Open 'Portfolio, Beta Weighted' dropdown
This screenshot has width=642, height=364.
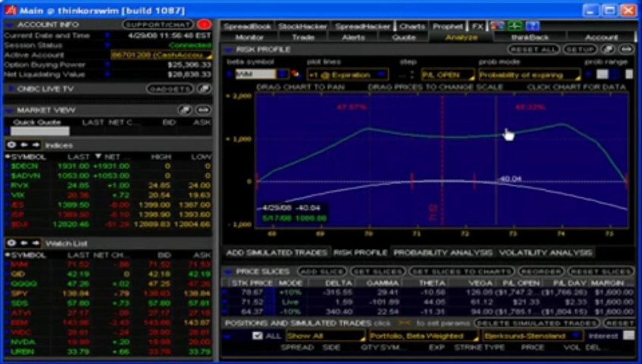[424, 336]
